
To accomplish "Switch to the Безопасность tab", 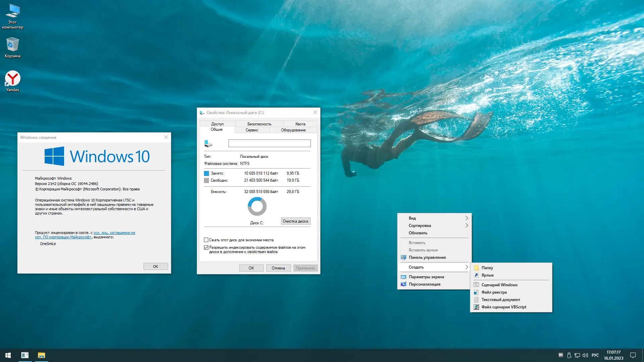I will 259,124.
